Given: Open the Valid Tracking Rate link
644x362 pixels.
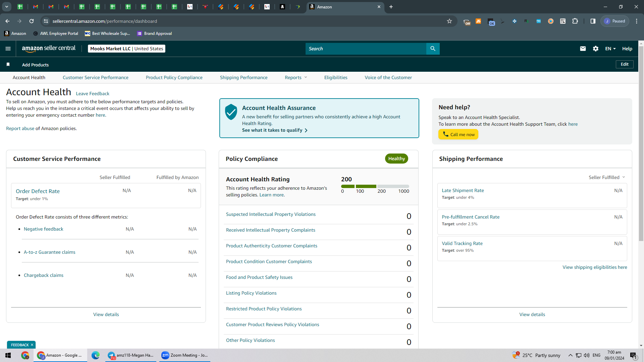Looking at the screenshot, I should point(462,243).
